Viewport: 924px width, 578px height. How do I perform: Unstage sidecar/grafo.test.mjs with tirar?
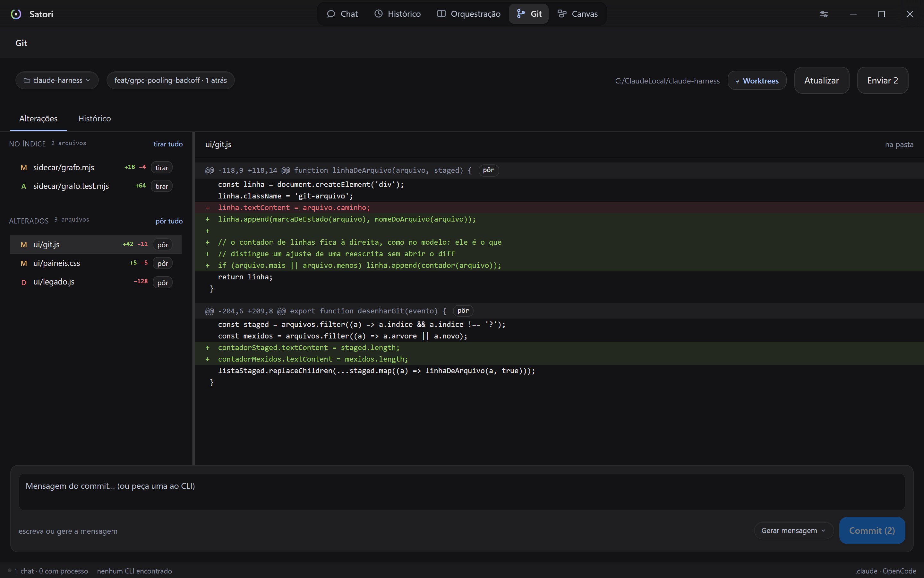pos(161,186)
